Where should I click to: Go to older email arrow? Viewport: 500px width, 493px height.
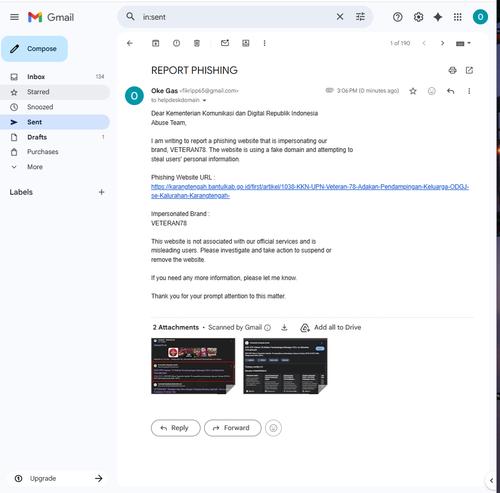(x=442, y=43)
